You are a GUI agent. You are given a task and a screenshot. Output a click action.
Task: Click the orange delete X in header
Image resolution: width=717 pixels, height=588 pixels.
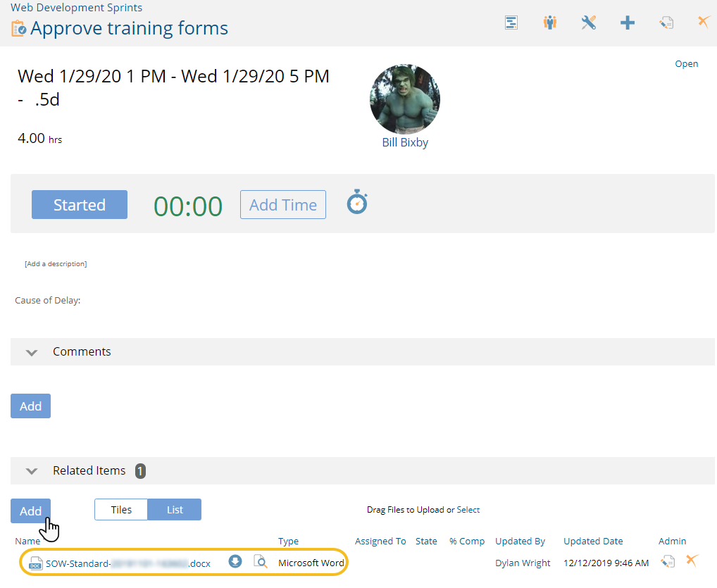[704, 22]
